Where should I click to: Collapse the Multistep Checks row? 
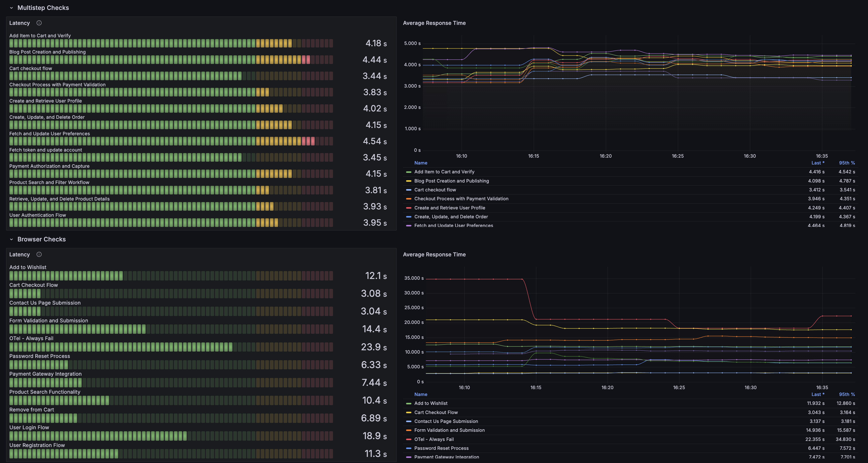(11, 8)
